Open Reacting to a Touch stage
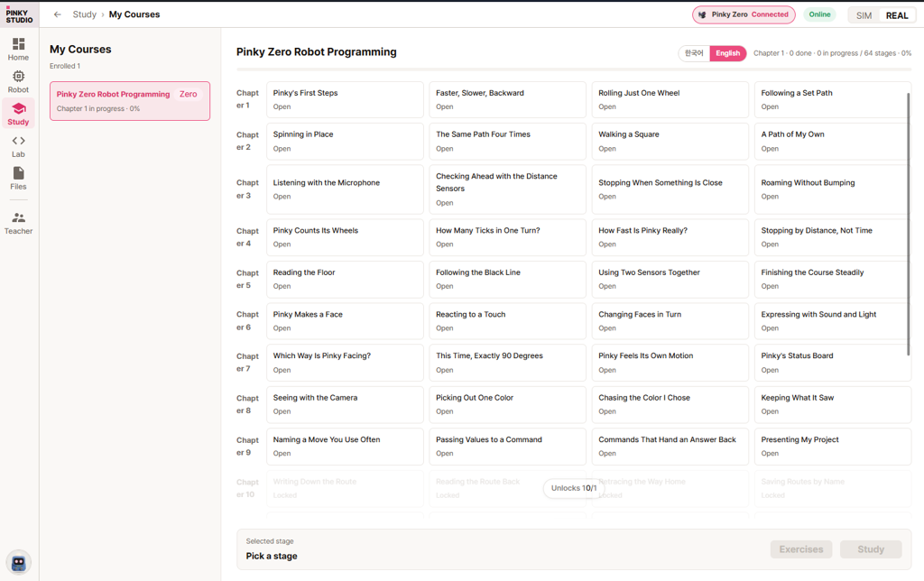This screenshot has width=924, height=581. tap(507, 321)
